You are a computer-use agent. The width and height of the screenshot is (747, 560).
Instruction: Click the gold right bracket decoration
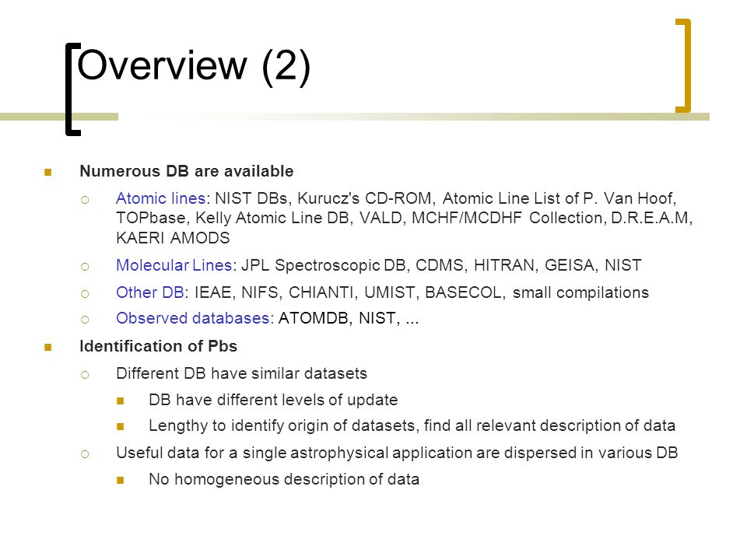(x=683, y=65)
